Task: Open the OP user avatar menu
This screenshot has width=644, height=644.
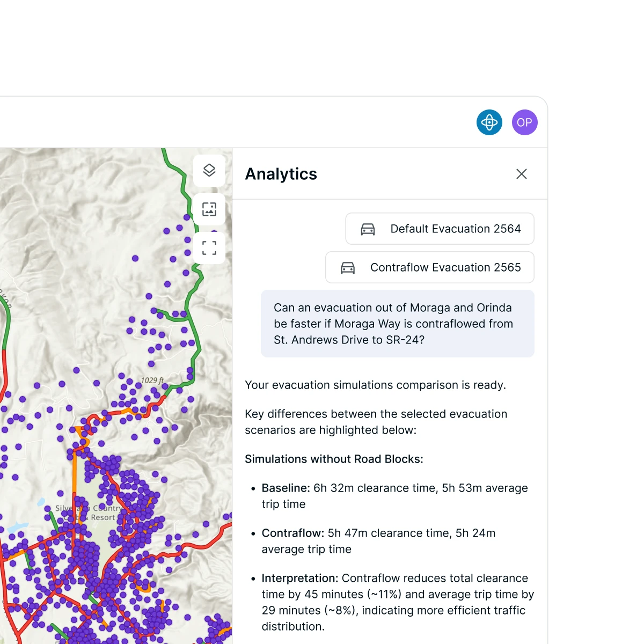Action: click(x=524, y=122)
